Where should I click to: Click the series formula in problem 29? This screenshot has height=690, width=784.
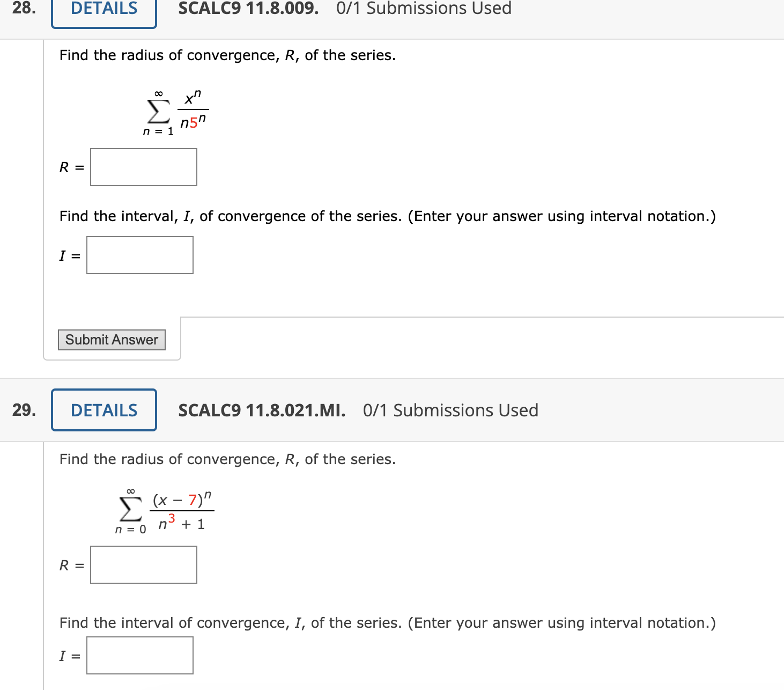164,510
